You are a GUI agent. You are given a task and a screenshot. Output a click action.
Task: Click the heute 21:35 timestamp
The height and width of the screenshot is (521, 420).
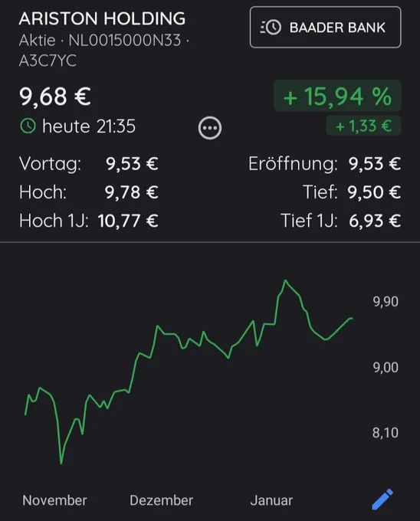click(x=89, y=126)
